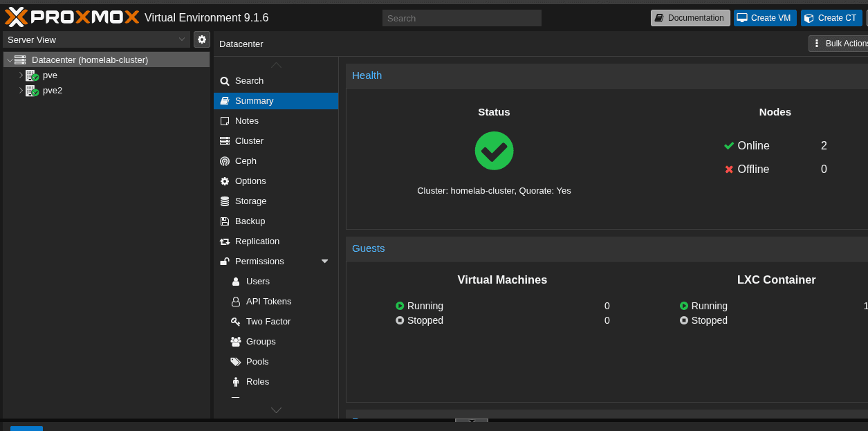Viewport: 868px width, 431px height.
Task: Open the Ceph configuration panel
Action: click(x=246, y=161)
